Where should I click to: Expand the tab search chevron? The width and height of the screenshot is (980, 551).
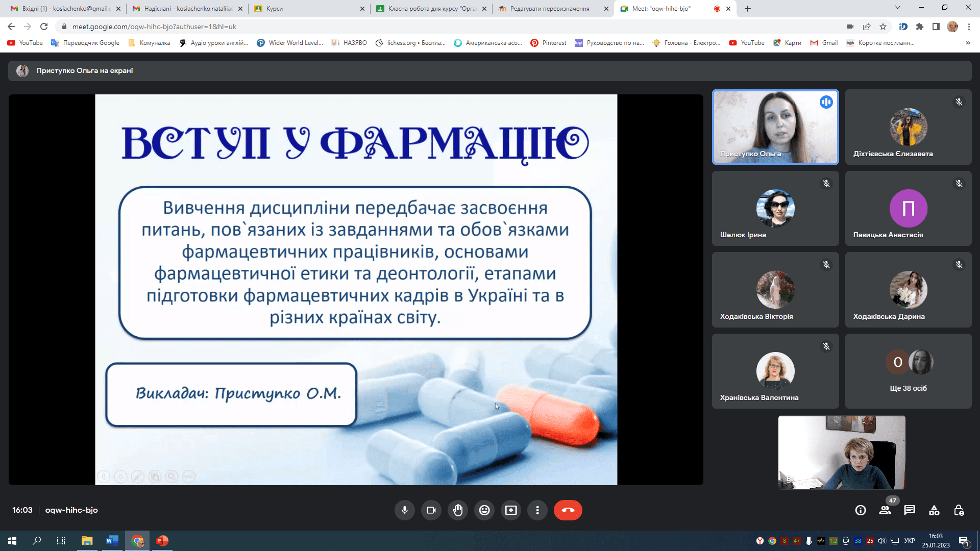click(x=898, y=8)
